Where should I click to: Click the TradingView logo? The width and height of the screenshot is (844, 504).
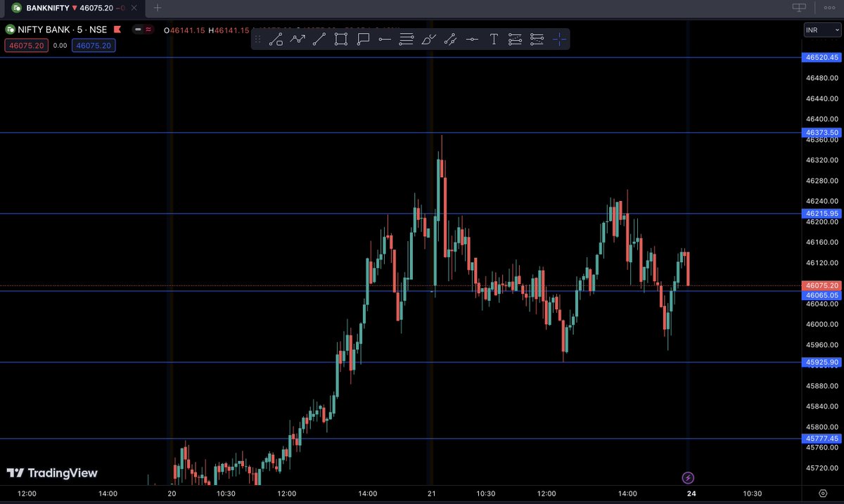click(52, 473)
